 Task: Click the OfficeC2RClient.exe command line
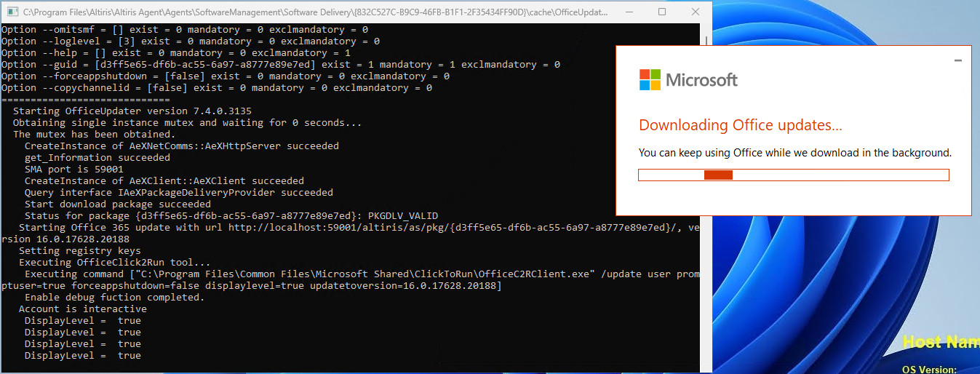[x=351, y=279]
